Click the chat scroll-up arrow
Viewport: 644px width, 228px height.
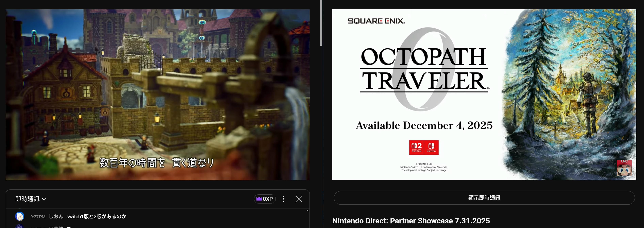point(307,211)
